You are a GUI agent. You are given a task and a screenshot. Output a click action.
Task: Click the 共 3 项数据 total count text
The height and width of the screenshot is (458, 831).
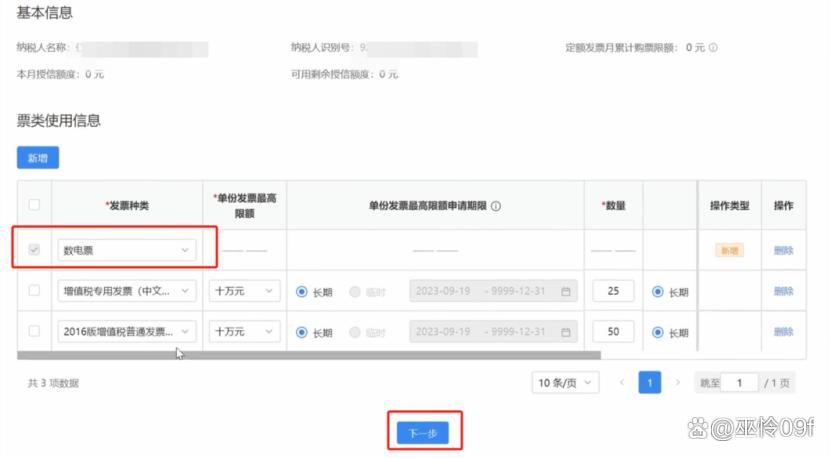tap(53, 383)
